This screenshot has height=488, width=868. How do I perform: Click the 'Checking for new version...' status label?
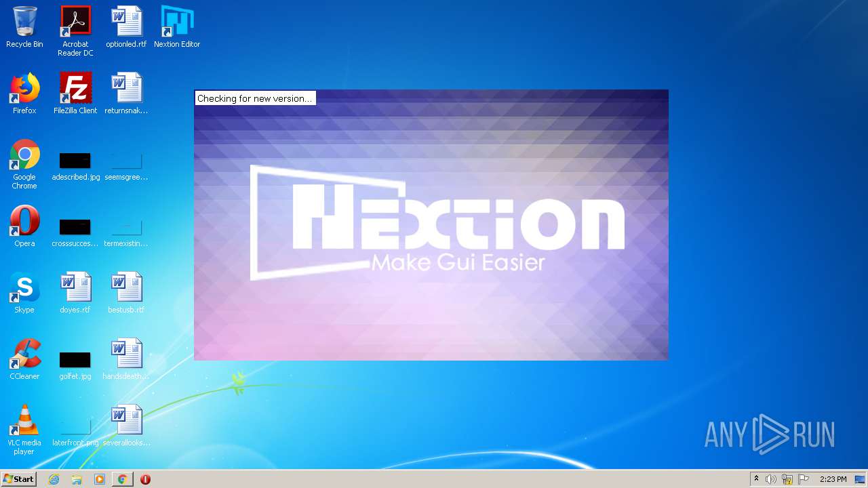255,98
